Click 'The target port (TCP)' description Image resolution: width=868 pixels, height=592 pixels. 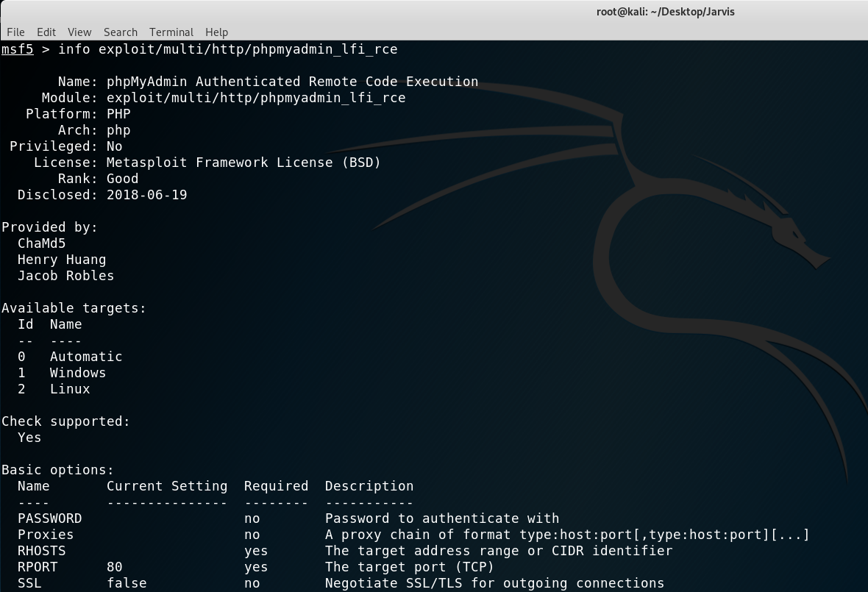[409, 567]
